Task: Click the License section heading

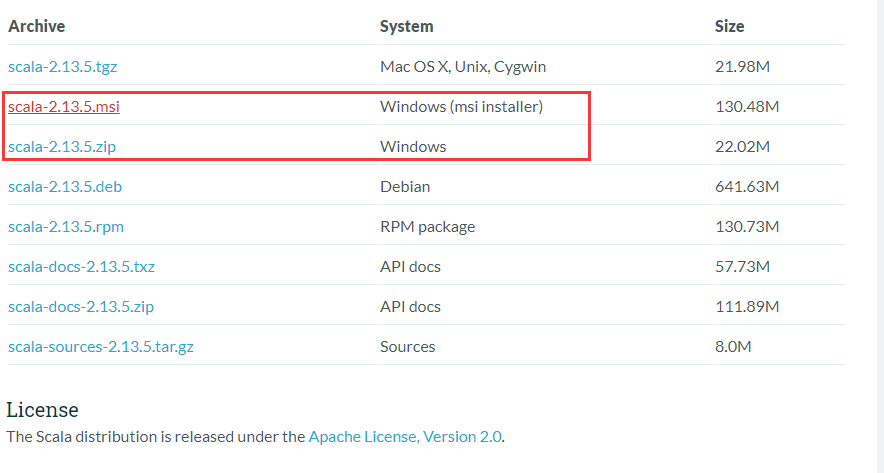Action: point(42,410)
